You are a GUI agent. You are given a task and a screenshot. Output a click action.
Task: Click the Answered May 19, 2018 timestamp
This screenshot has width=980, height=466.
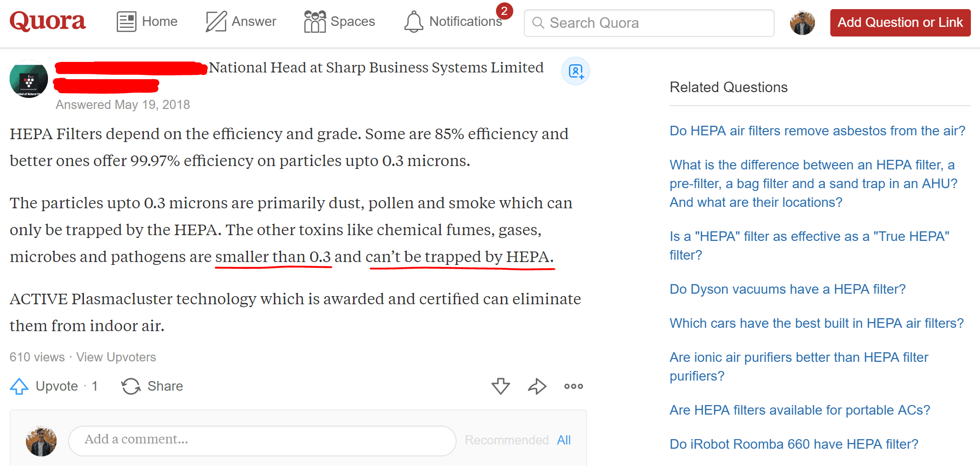(x=123, y=105)
